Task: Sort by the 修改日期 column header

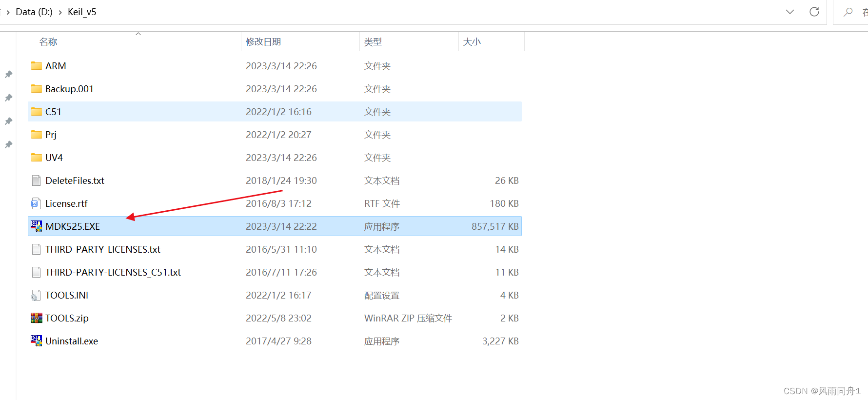Action: [x=263, y=42]
